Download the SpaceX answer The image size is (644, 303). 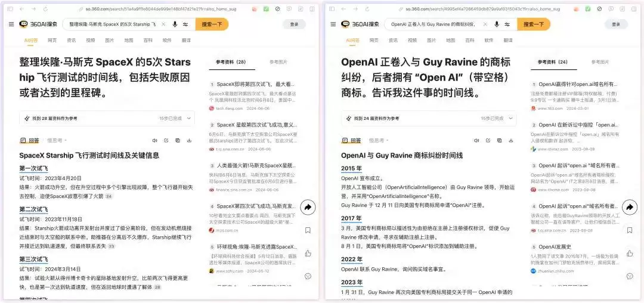(x=189, y=140)
